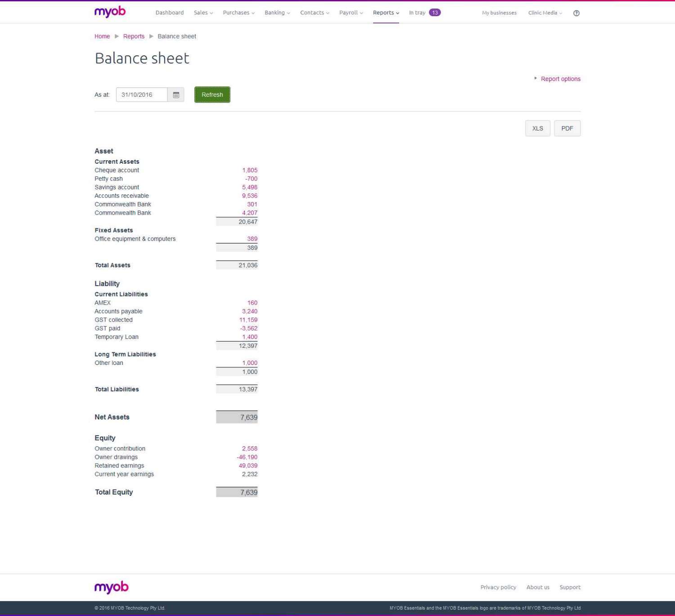Image resolution: width=675 pixels, height=616 pixels.
Task: Click the AMEX liability amount 160
Action: click(252, 302)
